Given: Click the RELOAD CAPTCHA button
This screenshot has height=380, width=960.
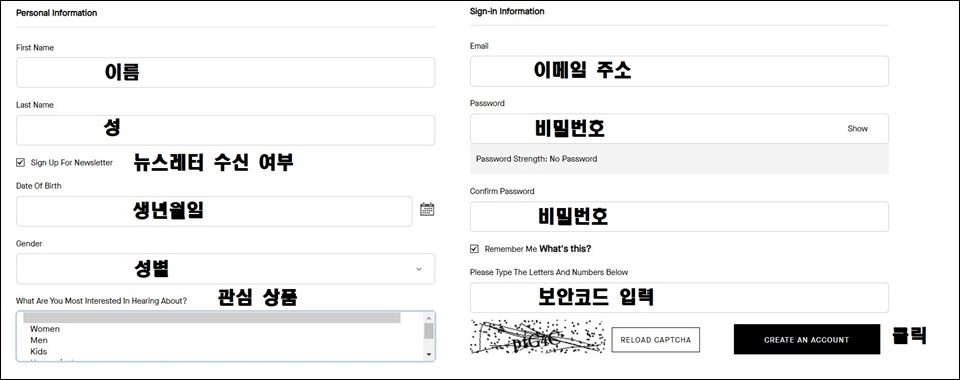Looking at the screenshot, I should point(655,340).
